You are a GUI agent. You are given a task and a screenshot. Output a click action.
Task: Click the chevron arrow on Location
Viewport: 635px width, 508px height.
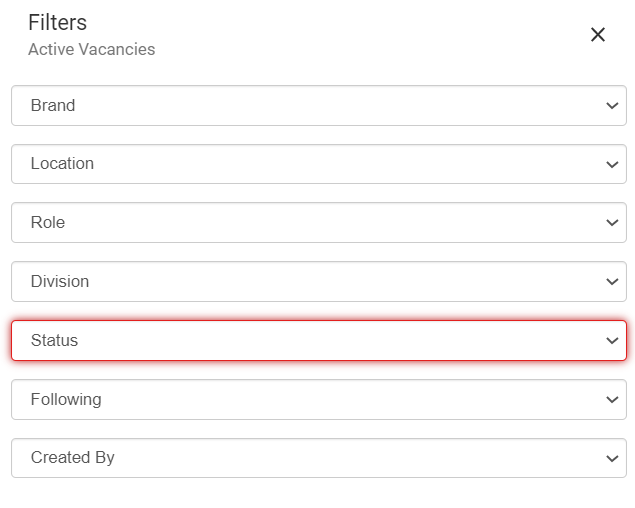click(612, 164)
